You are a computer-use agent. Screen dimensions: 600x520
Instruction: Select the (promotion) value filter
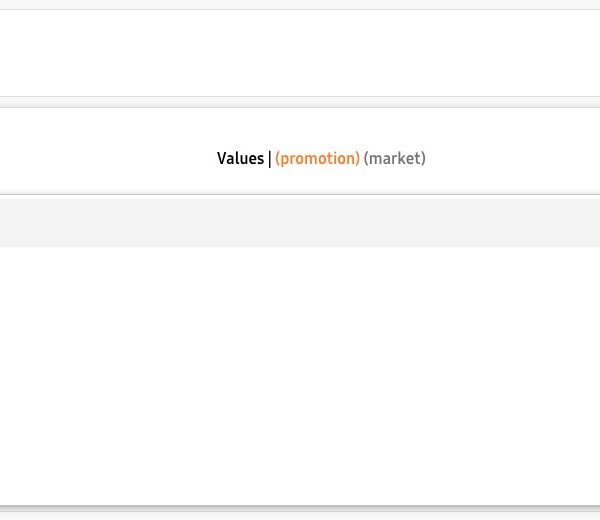point(317,158)
